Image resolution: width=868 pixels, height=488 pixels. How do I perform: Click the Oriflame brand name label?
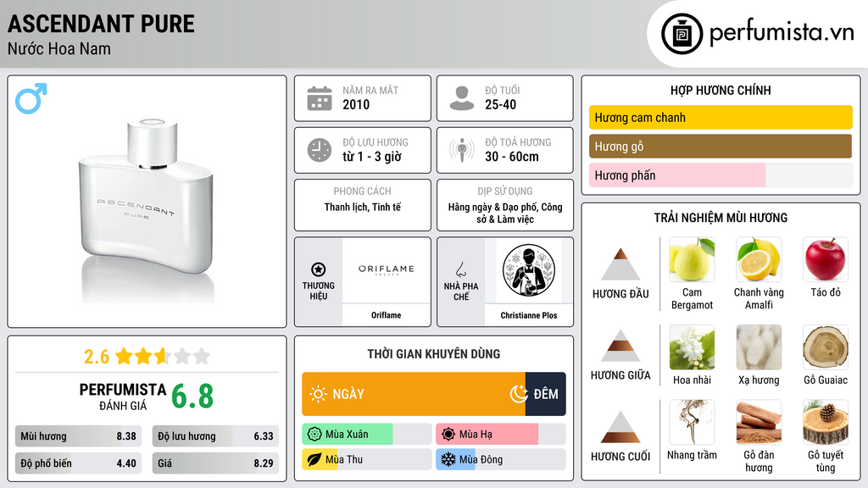[387, 315]
